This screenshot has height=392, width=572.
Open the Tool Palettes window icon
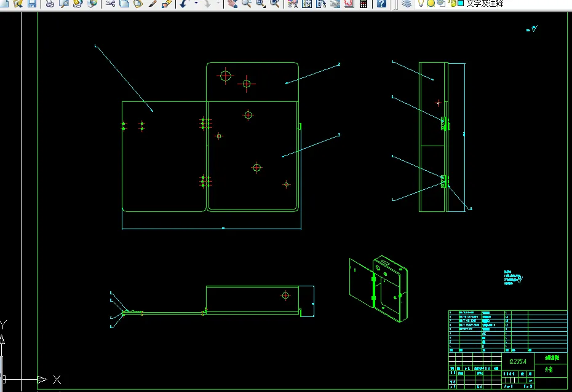(321, 4)
